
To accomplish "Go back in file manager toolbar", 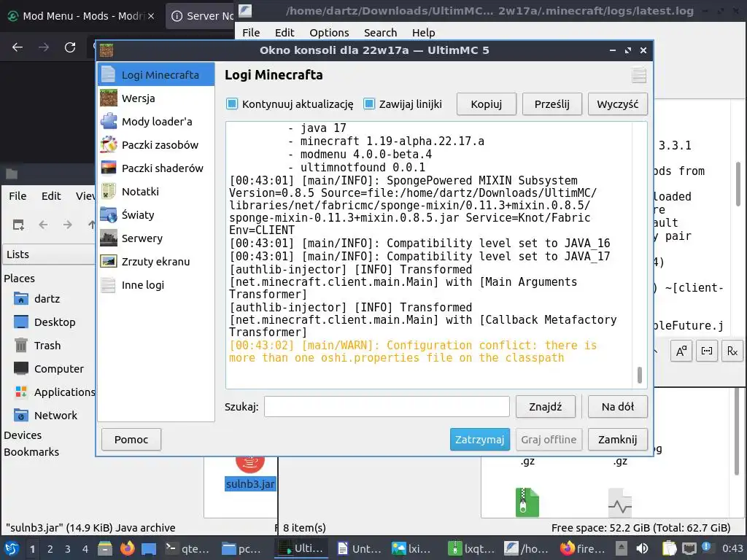I will pos(43,225).
